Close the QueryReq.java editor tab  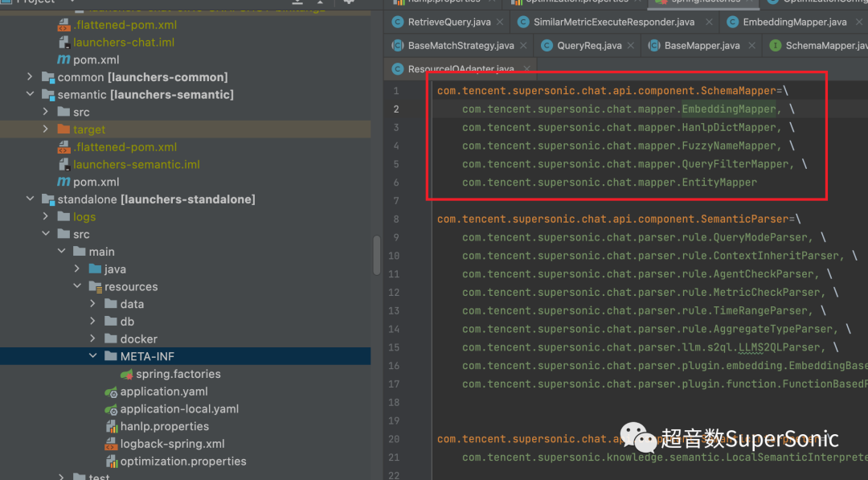631,46
